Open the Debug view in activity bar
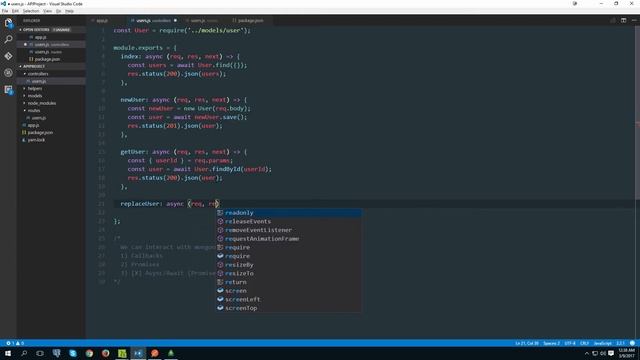Viewport: 640px width, 360px height. [8, 73]
